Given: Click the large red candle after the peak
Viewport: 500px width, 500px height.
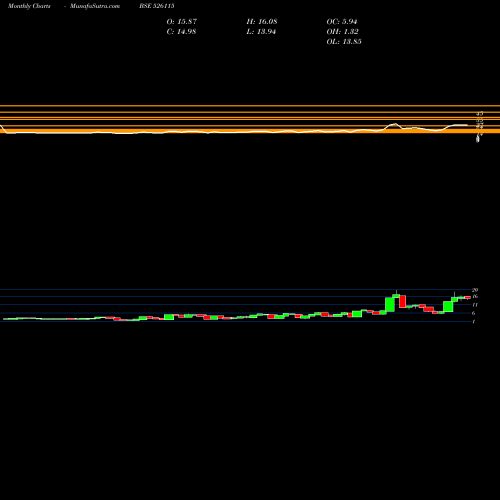Looking at the screenshot, I should click(403, 301).
